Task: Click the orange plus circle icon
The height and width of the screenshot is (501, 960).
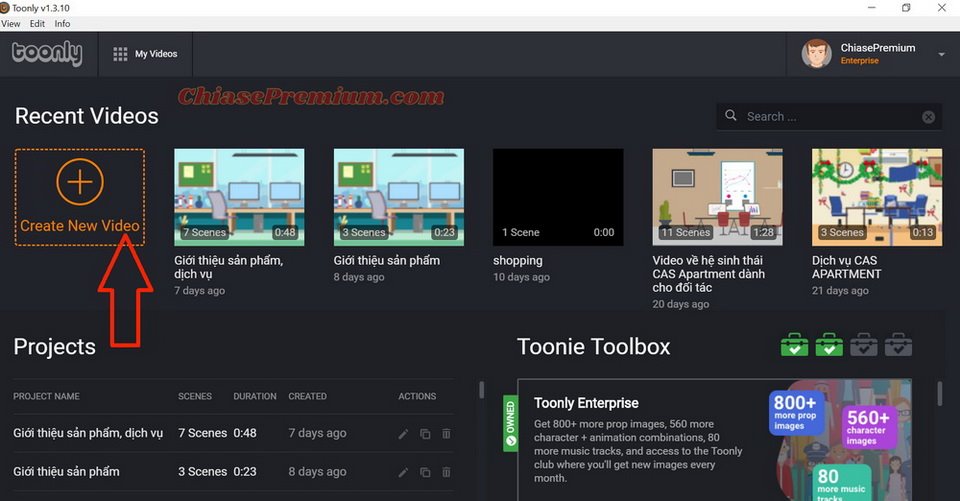Action: click(80, 182)
